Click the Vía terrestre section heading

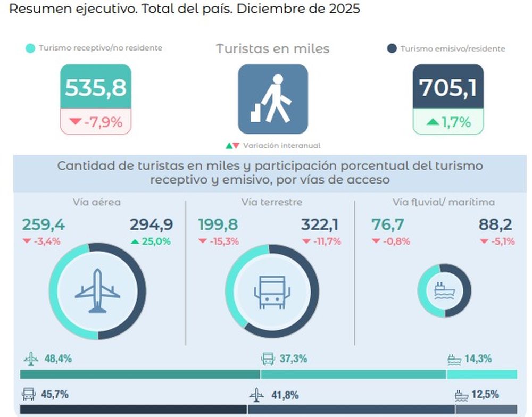(271, 202)
